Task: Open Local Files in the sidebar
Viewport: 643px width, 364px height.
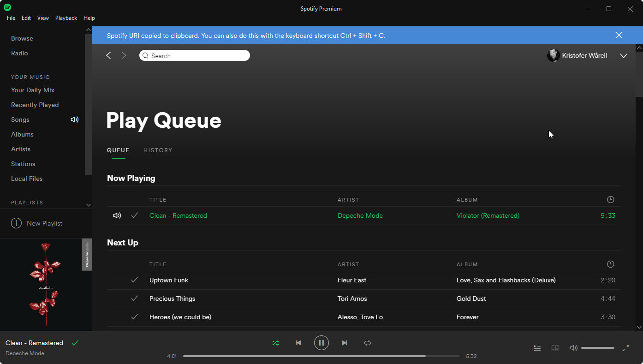Action: tap(27, 179)
